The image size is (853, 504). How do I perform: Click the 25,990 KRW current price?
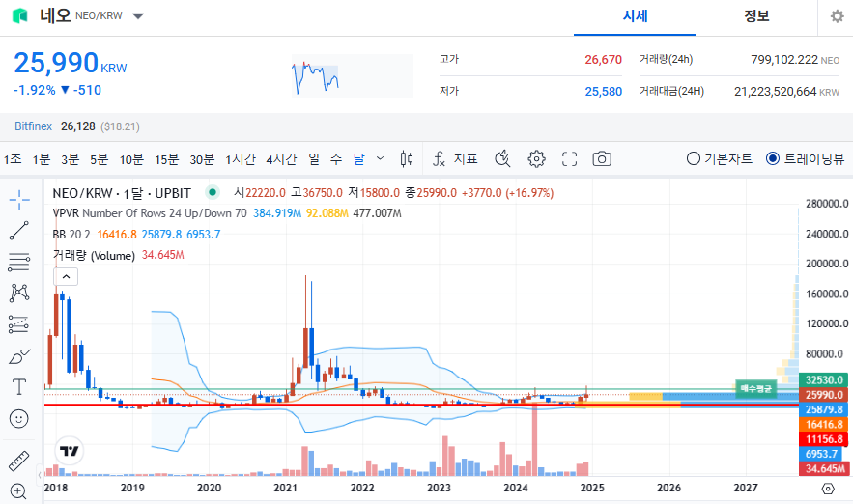point(70,63)
